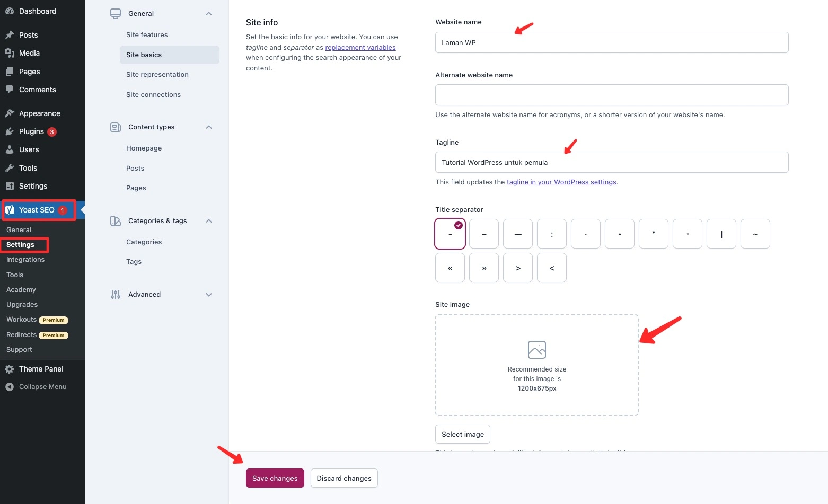Select the em dash title separator

pyautogui.click(x=518, y=234)
